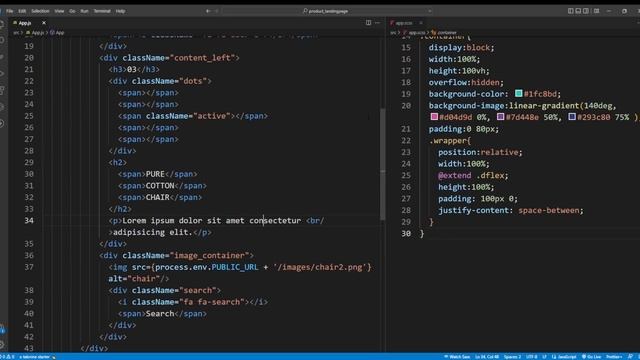Open the LF end-of-line picker
The image size is (640, 360).
[544, 357]
